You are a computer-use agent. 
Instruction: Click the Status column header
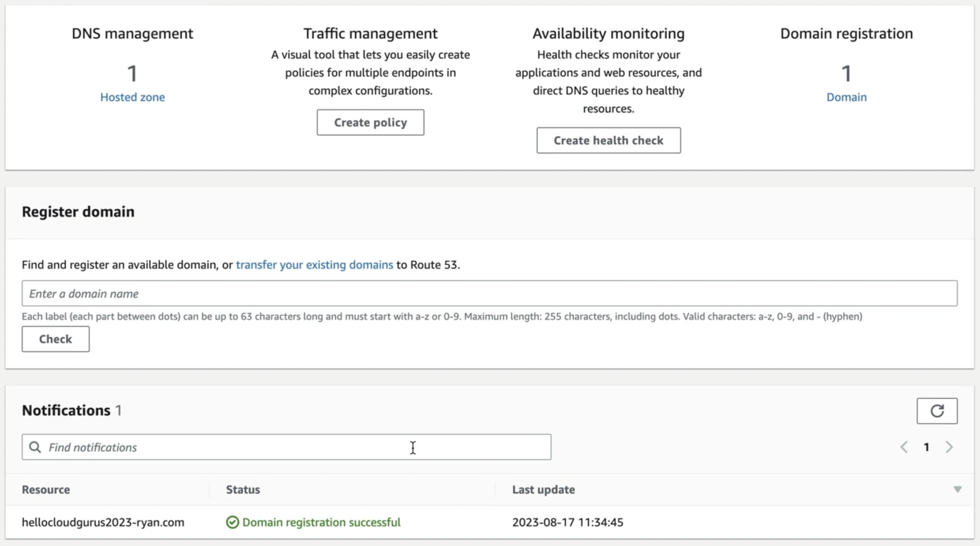coord(243,490)
